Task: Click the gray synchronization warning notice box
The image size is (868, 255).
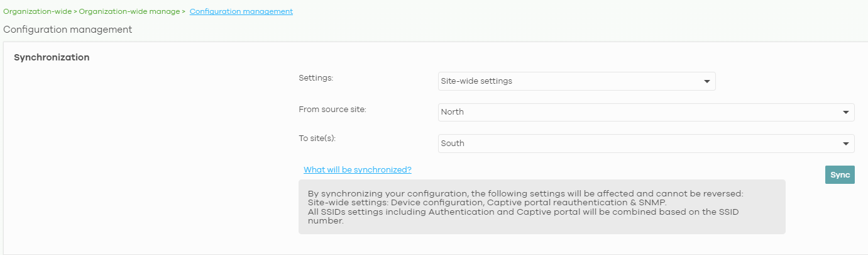Action: click(x=542, y=207)
